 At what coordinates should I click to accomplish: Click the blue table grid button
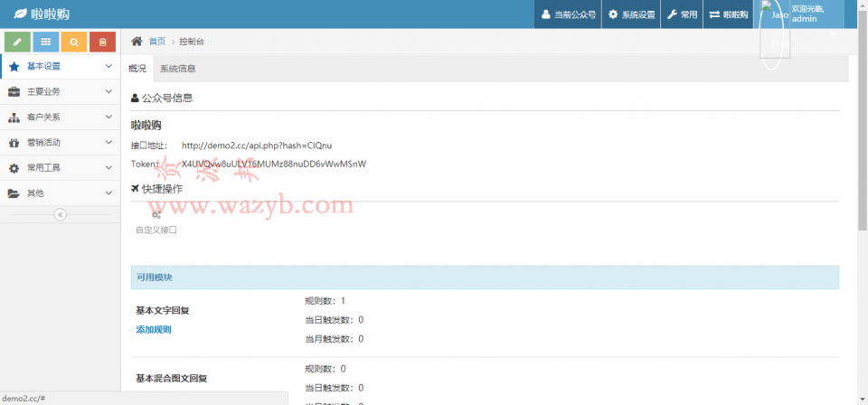pos(46,42)
